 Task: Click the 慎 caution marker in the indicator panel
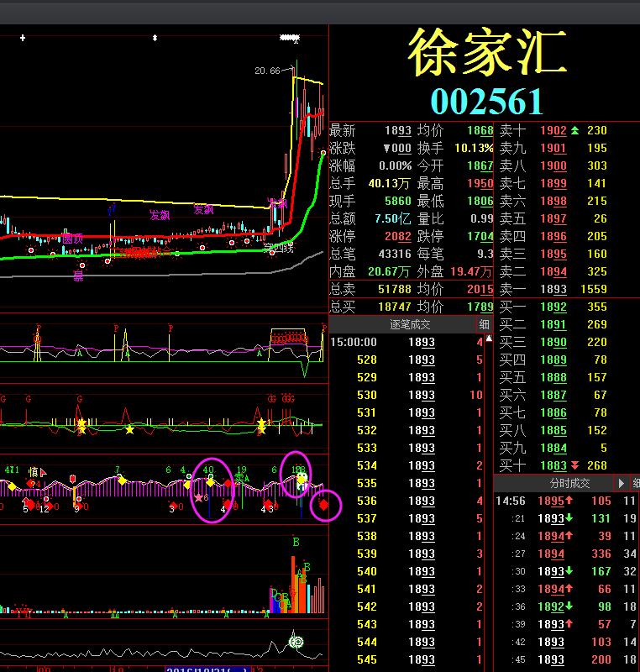[x=33, y=472]
